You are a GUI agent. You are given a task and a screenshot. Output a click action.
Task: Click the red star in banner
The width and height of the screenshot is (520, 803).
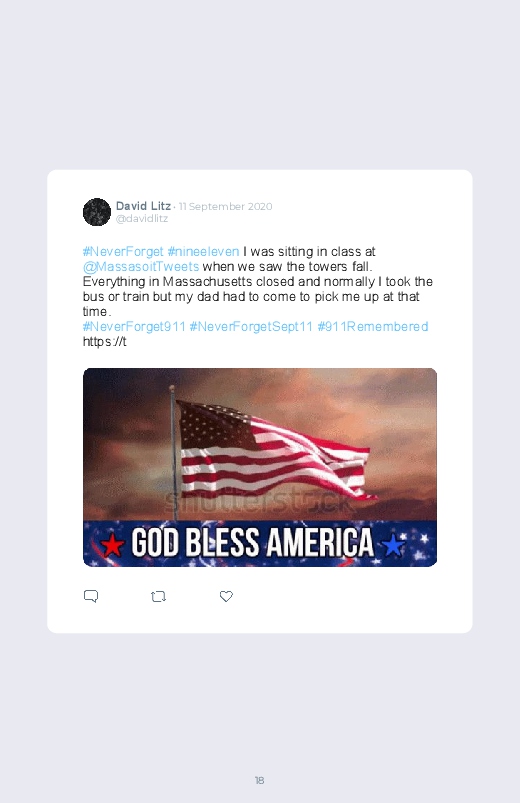pos(112,545)
